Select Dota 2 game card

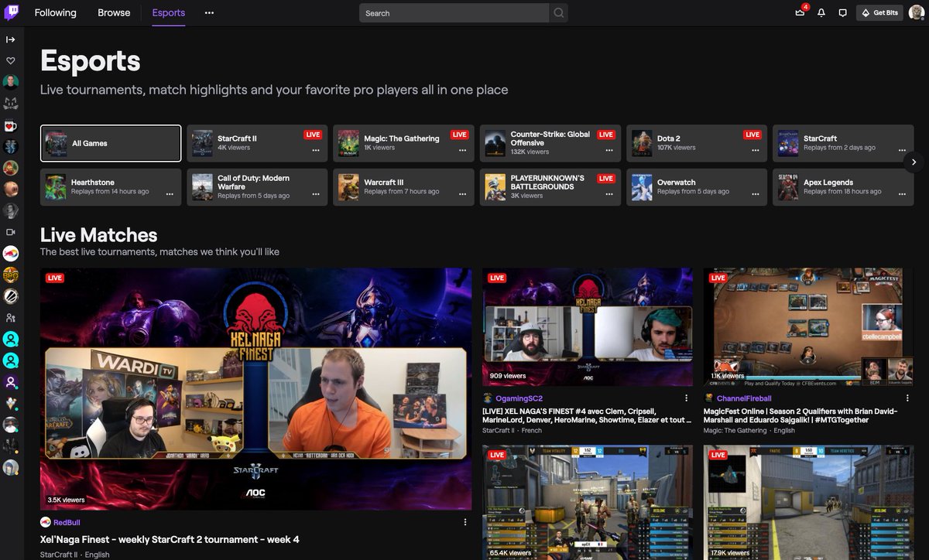tap(697, 143)
